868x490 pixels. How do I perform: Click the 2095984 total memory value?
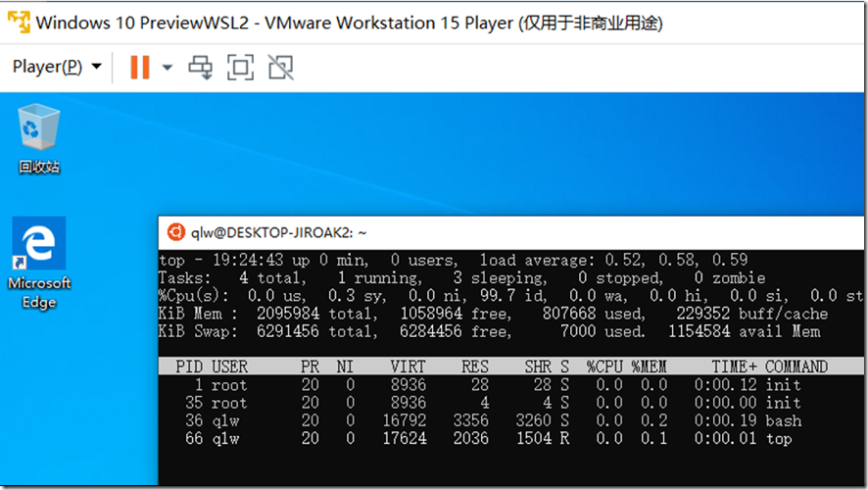tap(288, 314)
